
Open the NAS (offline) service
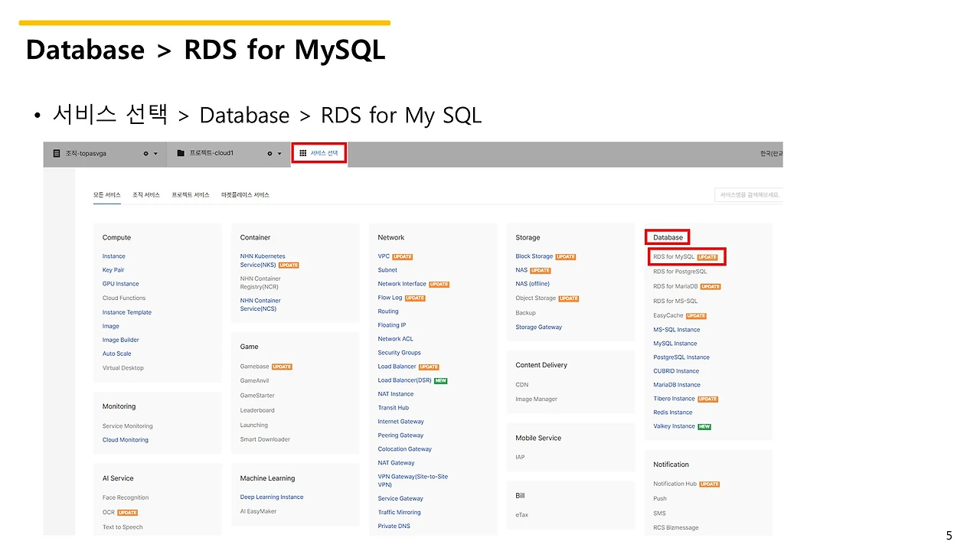click(532, 284)
